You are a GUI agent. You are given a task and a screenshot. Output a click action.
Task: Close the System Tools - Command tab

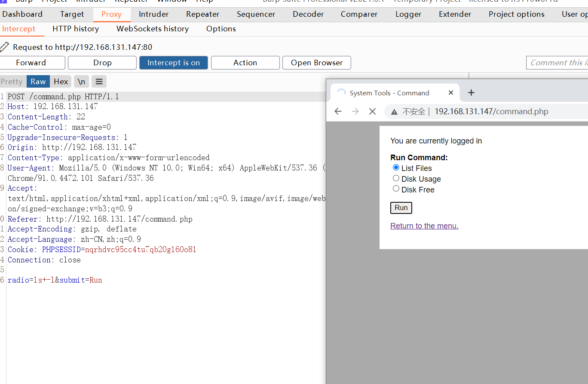coord(451,93)
